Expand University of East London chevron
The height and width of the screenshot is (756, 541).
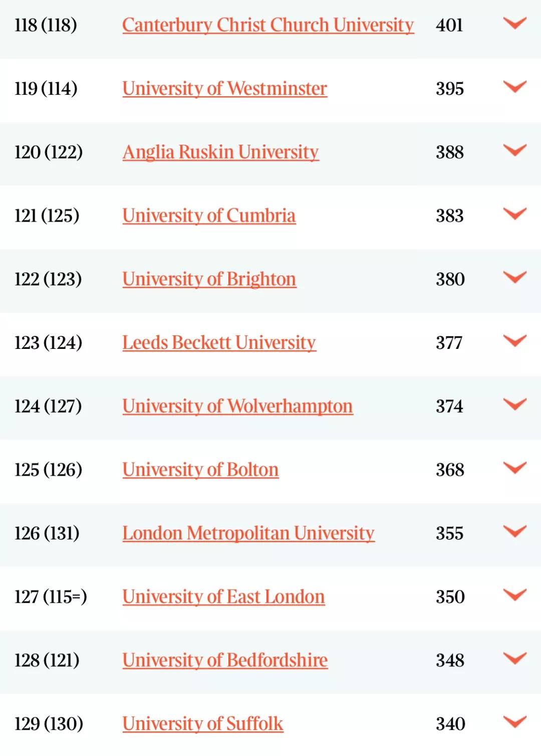pyautogui.click(x=514, y=595)
